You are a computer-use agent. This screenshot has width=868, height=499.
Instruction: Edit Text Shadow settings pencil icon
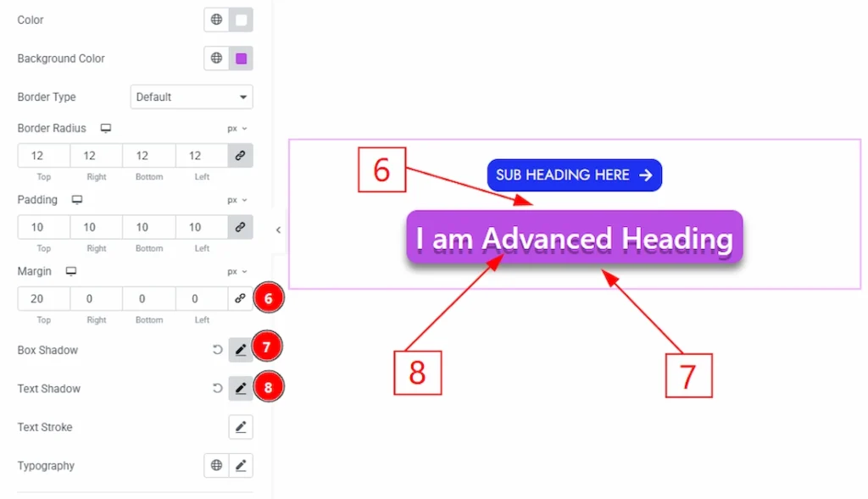click(241, 389)
